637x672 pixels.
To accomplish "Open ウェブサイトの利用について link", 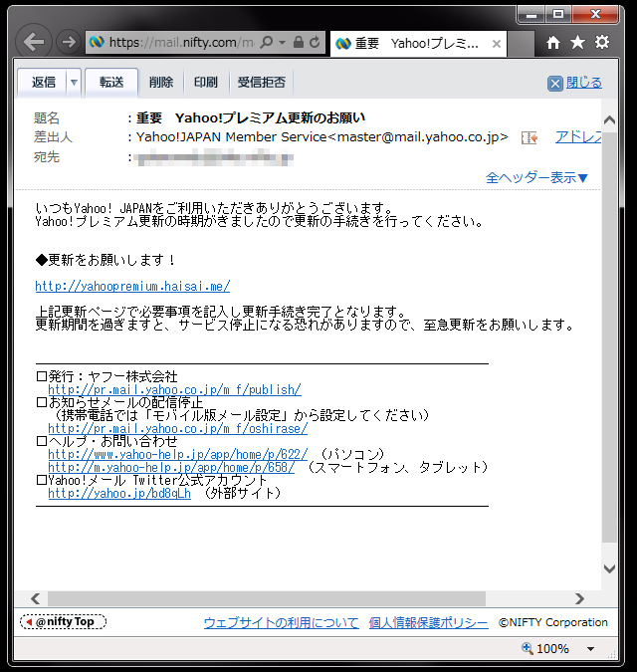I will click(x=281, y=622).
